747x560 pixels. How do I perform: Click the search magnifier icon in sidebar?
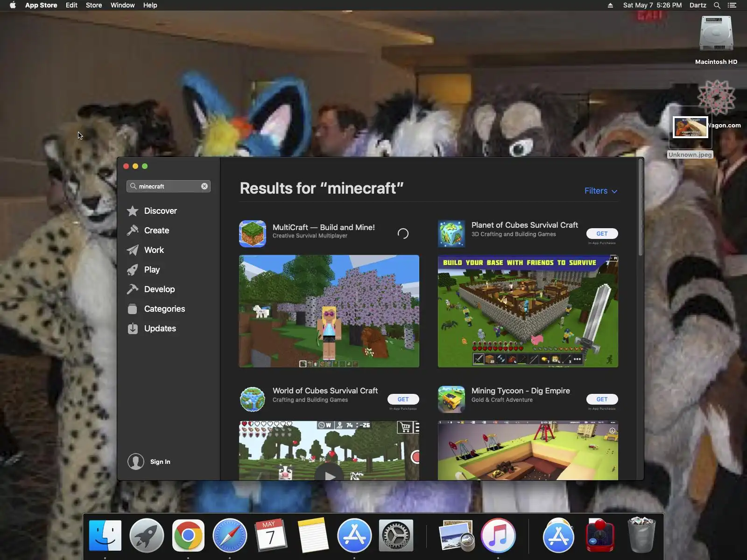pyautogui.click(x=133, y=186)
